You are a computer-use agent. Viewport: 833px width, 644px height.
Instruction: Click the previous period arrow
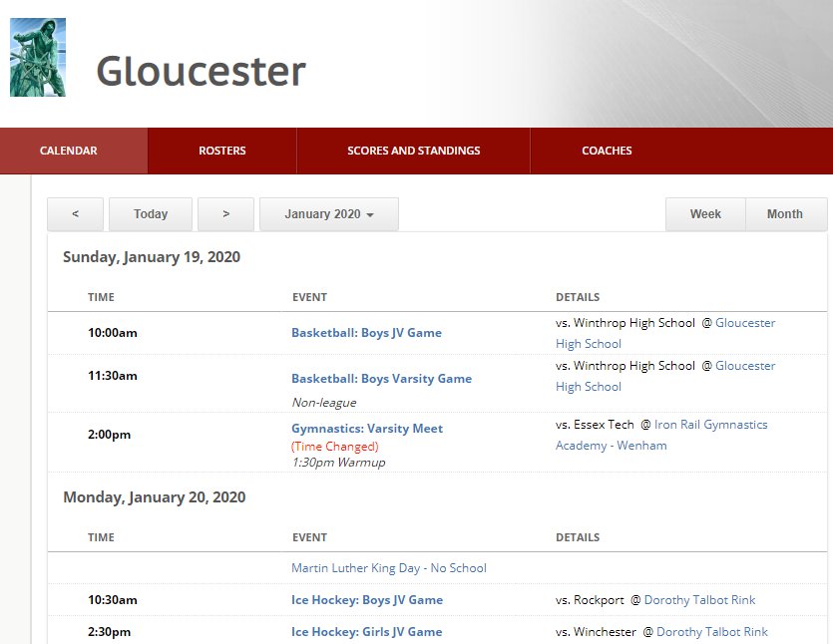(x=75, y=213)
